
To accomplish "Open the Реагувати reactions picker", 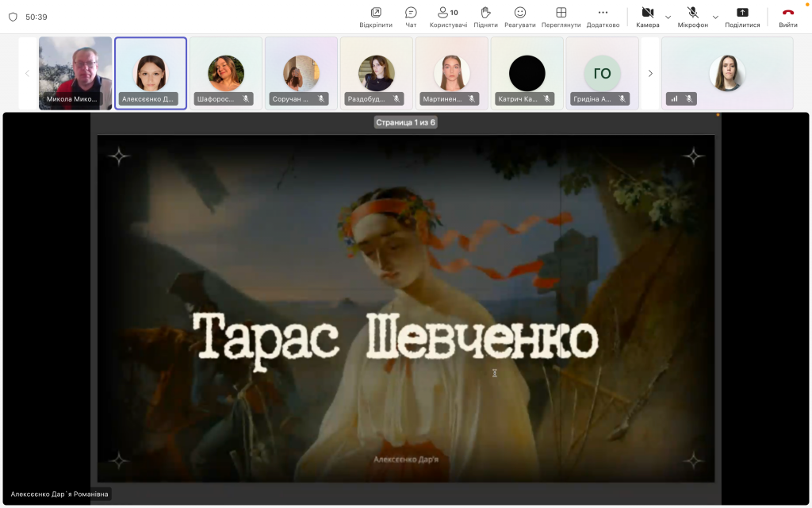I will click(520, 16).
